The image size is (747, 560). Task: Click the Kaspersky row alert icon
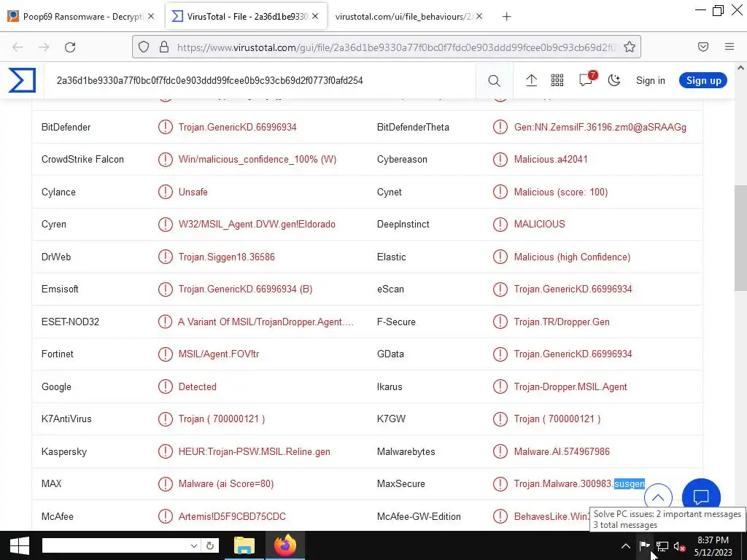[166, 451]
